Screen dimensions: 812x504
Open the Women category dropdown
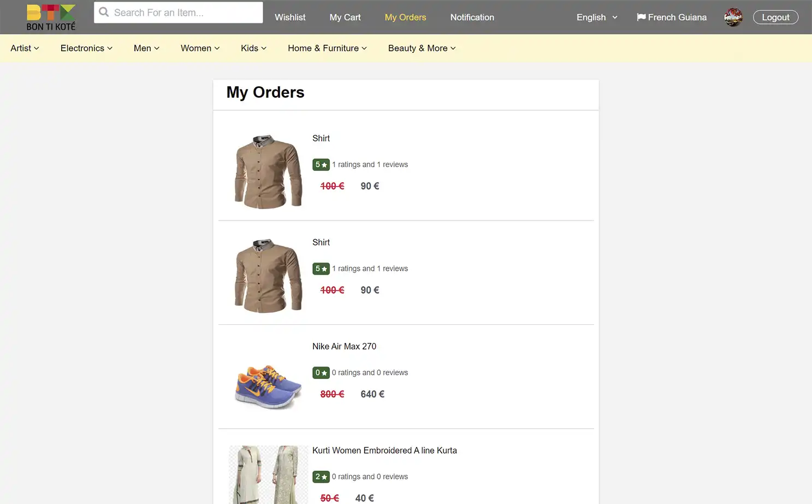(x=200, y=48)
